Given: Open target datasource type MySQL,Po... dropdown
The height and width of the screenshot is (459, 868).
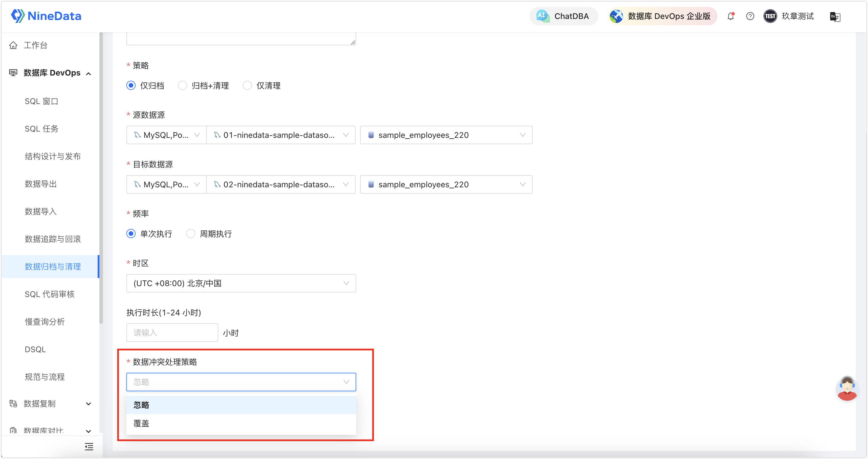Looking at the screenshot, I should [167, 184].
